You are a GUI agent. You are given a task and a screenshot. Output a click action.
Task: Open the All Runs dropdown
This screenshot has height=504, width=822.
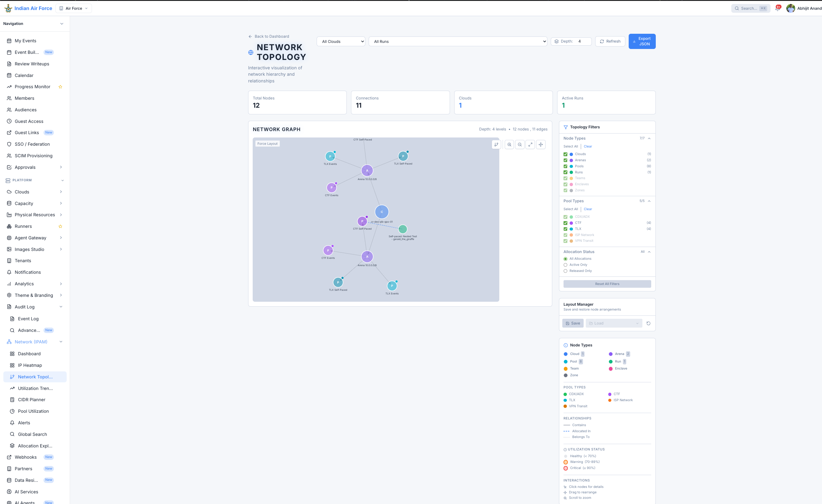457,42
